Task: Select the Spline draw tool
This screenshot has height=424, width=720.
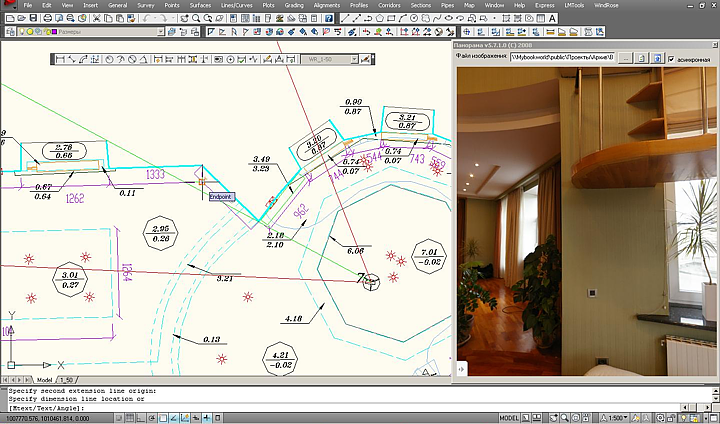Action: (437, 18)
